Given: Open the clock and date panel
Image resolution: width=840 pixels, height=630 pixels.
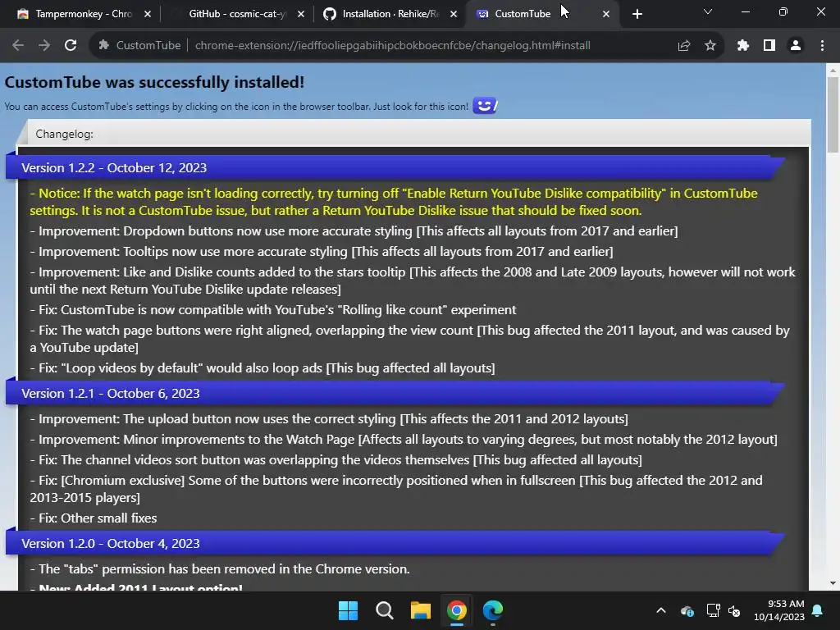Looking at the screenshot, I should tap(779, 610).
